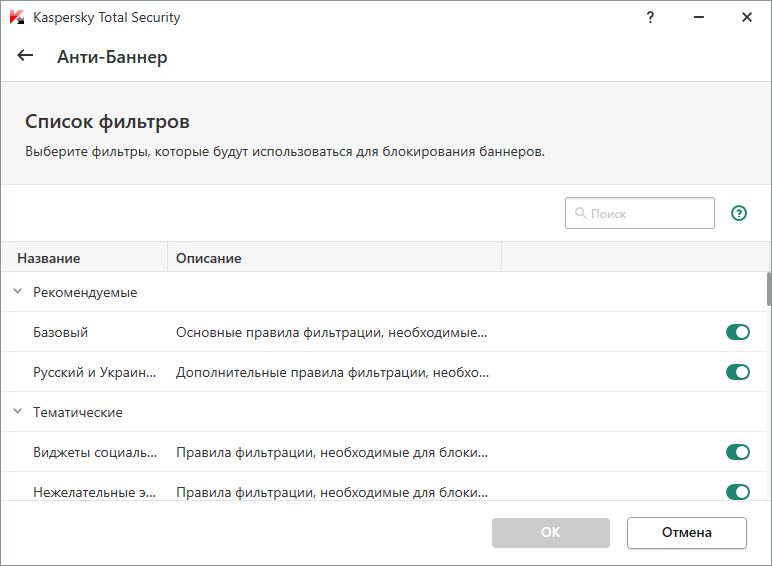
Task: Toggle the Русский и Украин... filter switch
Action: pyautogui.click(x=738, y=372)
